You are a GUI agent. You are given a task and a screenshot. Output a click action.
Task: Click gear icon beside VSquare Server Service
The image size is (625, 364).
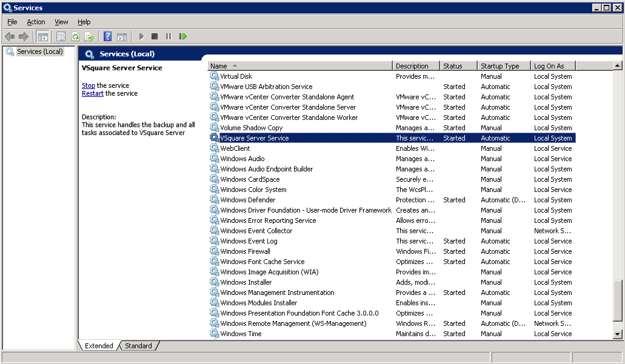(x=214, y=137)
